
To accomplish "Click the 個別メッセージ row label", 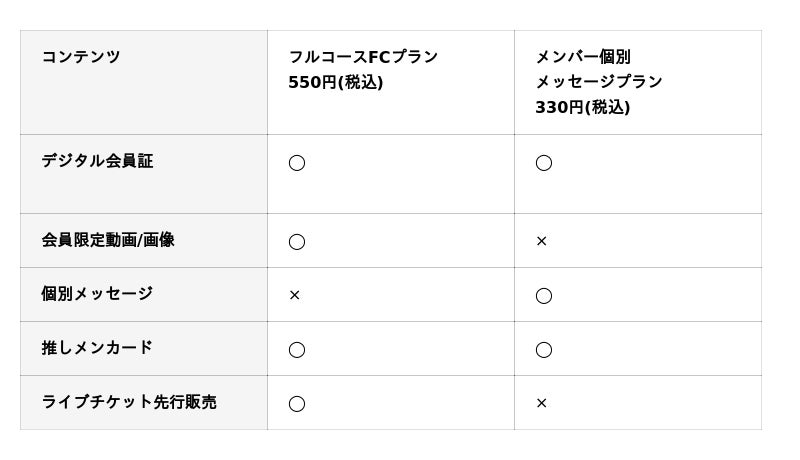I will [x=97, y=294].
